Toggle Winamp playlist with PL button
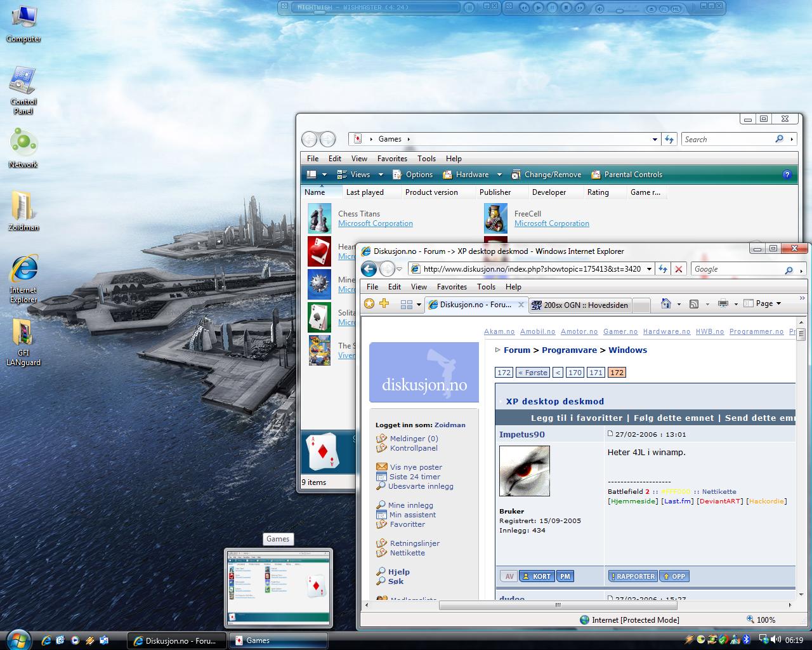Image resolution: width=812 pixels, height=650 pixels. pos(664,9)
